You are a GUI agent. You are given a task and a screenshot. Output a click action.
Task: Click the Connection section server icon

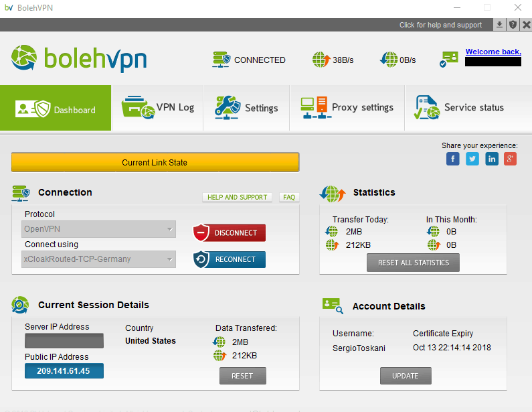pyautogui.click(x=21, y=193)
